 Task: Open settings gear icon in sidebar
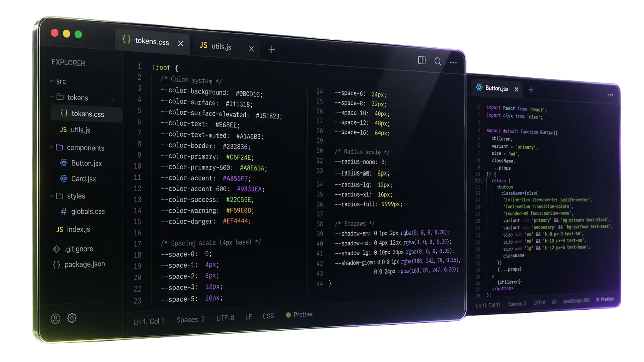click(72, 318)
